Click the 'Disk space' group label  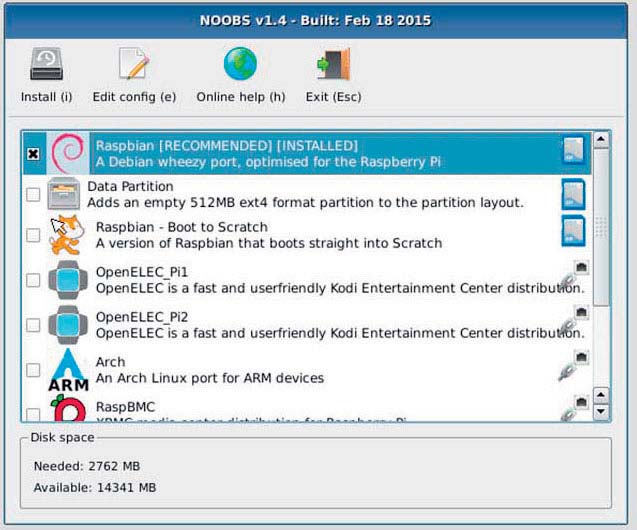click(x=62, y=437)
